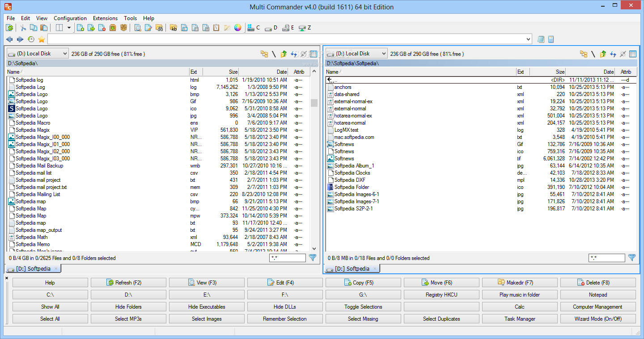Click the calculator icon beside the command line
The height and width of the screenshot is (339, 644).
pos(551,39)
